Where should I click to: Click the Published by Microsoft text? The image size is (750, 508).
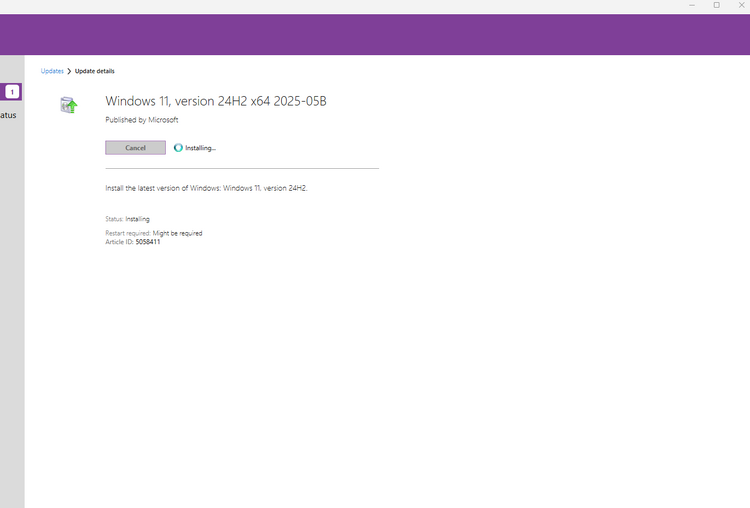point(142,120)
